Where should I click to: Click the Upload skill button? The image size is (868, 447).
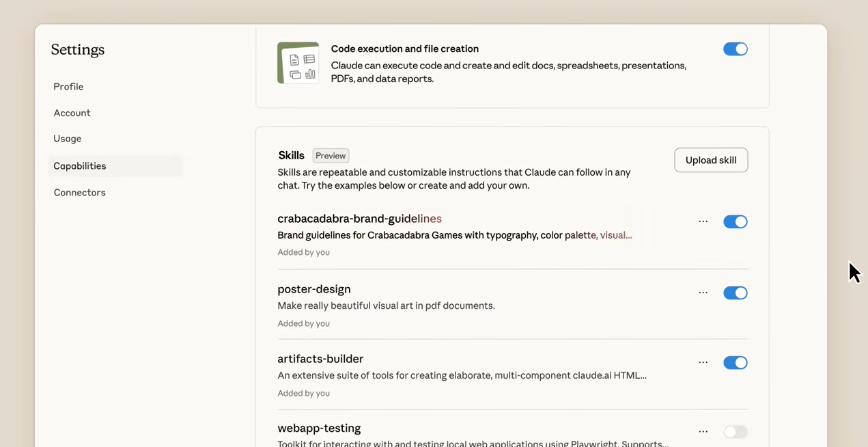(x=710, y=160)
